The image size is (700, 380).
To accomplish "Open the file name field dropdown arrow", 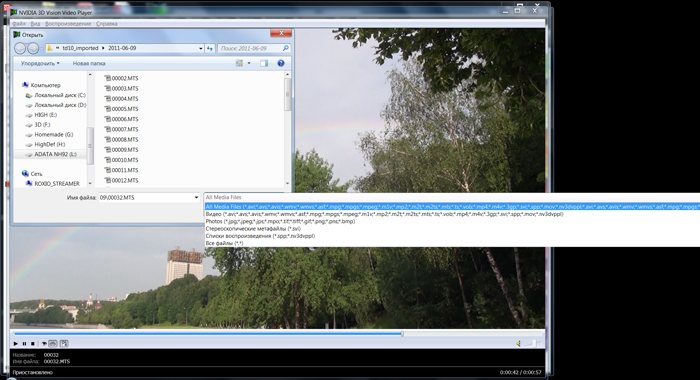I will tap(196, 197).
